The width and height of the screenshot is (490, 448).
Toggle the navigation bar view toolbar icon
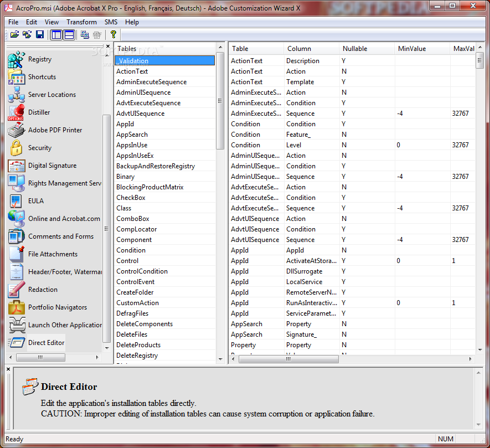(x=56, y=34)
